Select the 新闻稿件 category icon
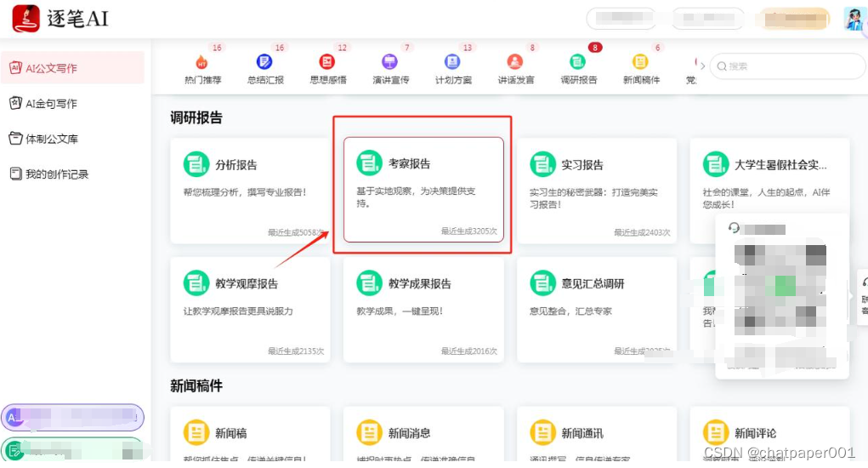 tap(640, 62)
